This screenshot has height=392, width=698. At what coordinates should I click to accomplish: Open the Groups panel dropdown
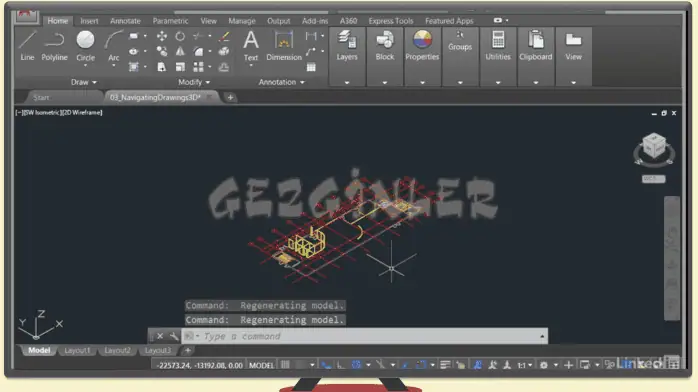pos(460,82)
